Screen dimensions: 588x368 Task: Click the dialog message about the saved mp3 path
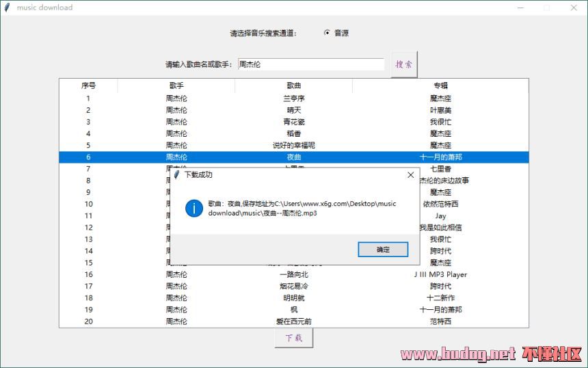[x=302, y=208]
